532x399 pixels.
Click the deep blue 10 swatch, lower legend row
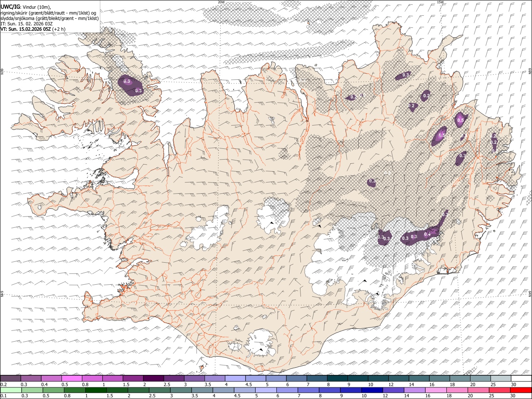(372, 390)
